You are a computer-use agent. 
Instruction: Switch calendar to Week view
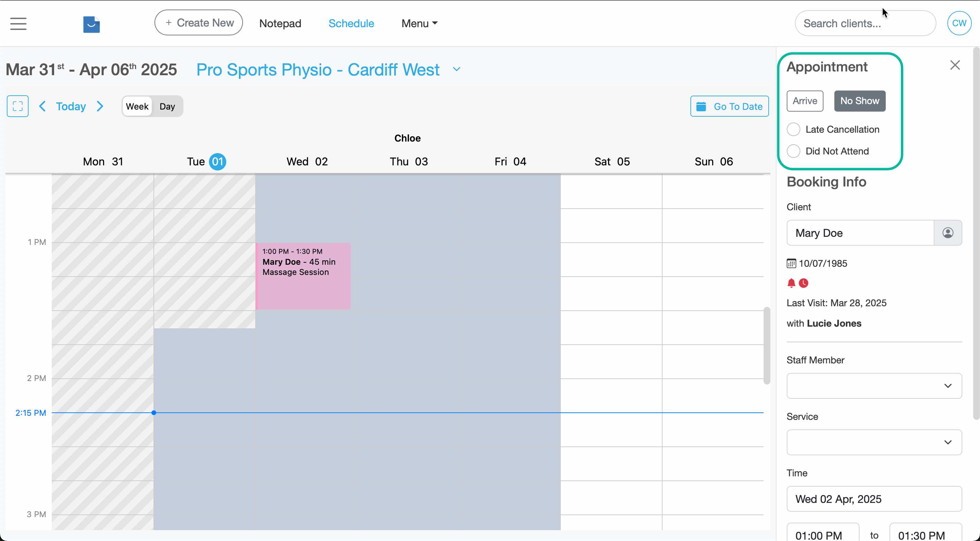pyautogui.click(x=137, y=106)
